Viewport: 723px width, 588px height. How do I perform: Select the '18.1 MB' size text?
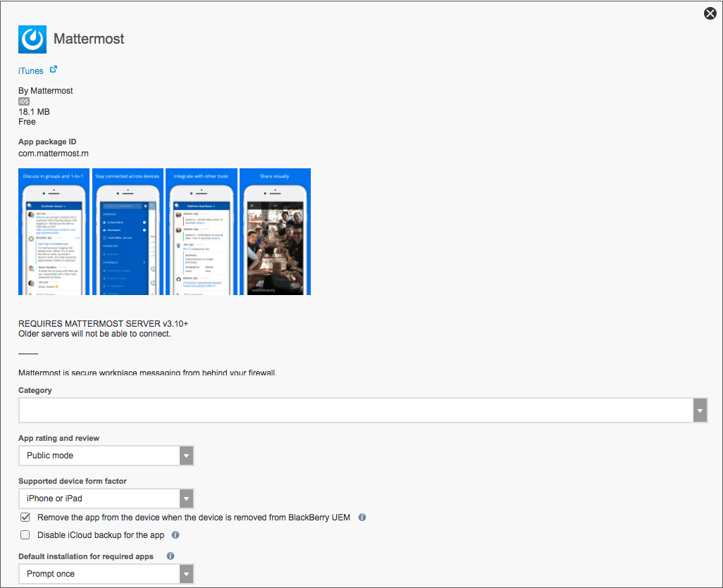click(34, 112)
